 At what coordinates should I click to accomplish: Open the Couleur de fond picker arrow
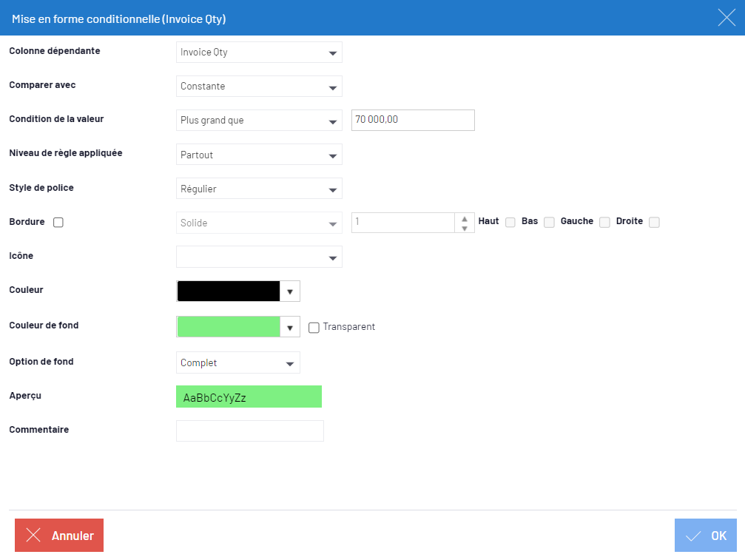(x=290, y=327)
